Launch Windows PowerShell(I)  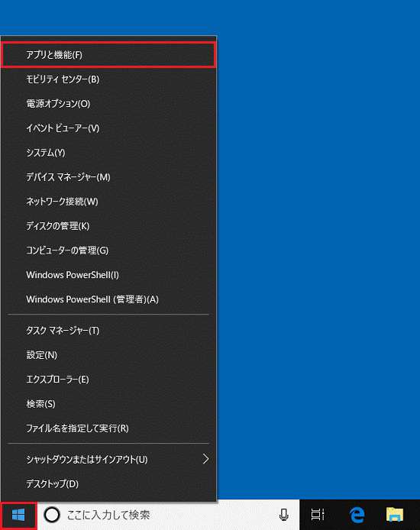[108, 275]
